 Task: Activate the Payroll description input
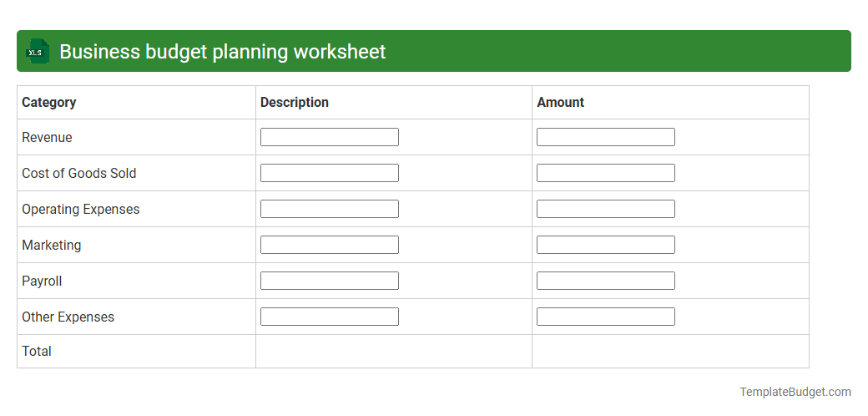(x=330, y=281)
